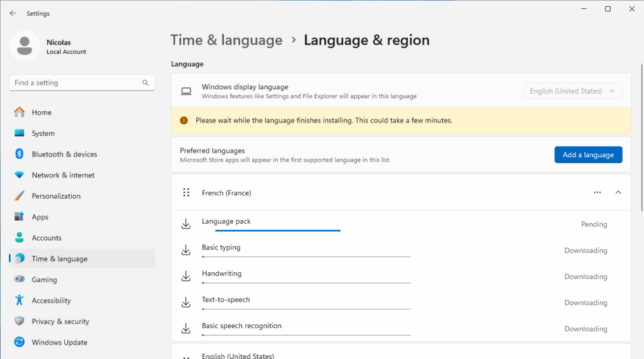
Task: Click the Accessibility figure icon
Action: click(19, 301)
